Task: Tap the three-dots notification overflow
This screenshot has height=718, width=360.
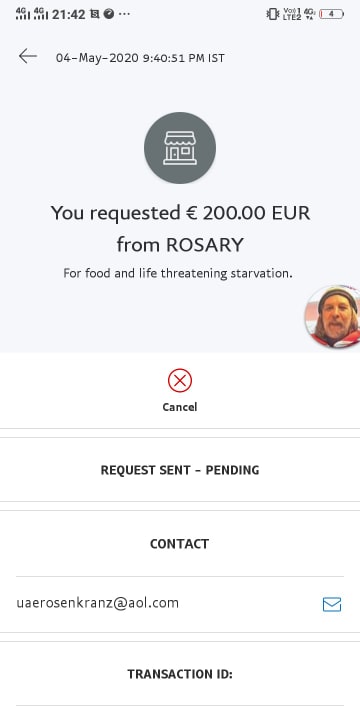Action: pyautogui.click(x=124, y=14)
